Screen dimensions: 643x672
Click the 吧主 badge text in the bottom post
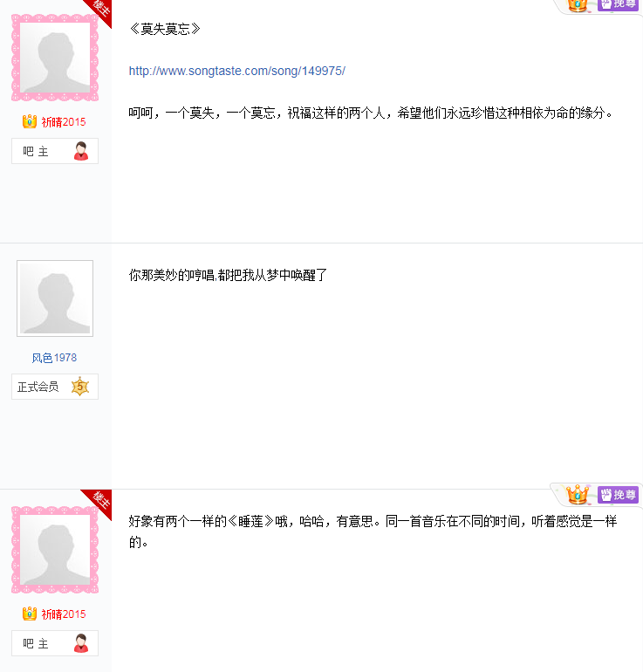point(36,643)
